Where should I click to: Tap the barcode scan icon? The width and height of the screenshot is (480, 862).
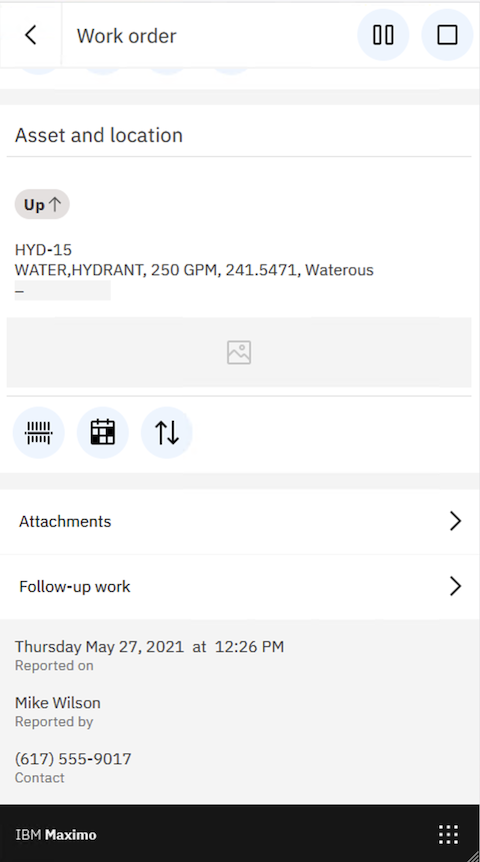38,433
